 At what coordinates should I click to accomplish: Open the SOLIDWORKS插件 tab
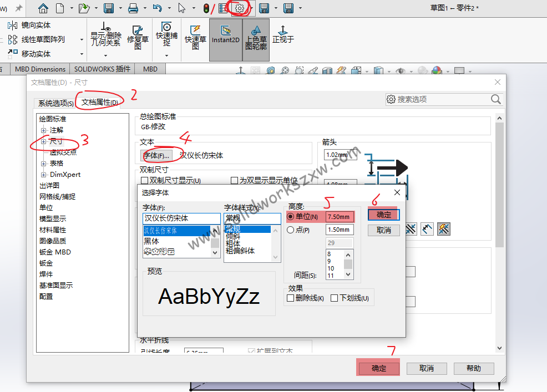click(101, 69)
